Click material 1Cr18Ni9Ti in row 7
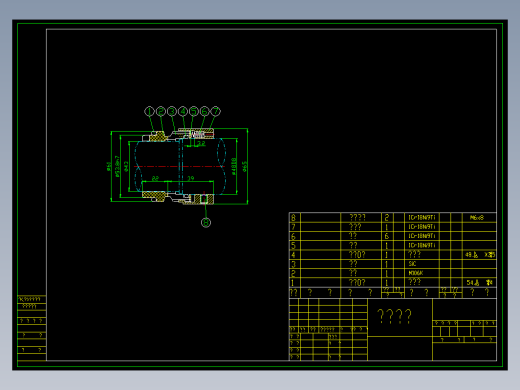Image resolution: width=520 pixels, height=390 pixels. point(422,227)
